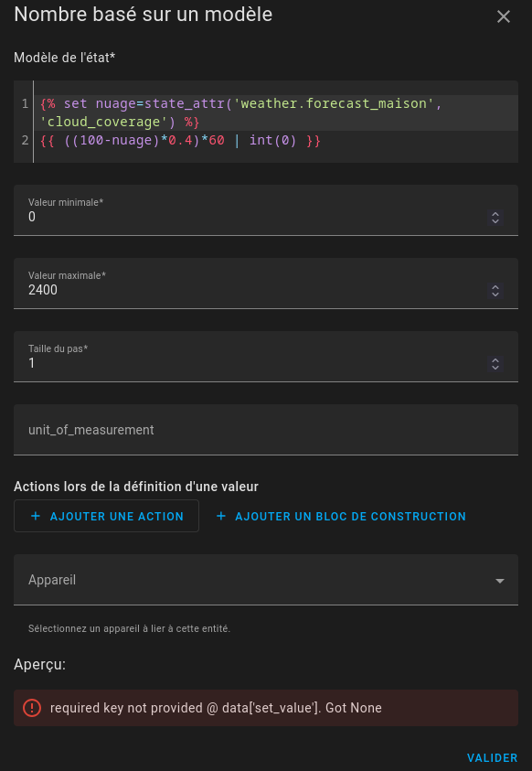The image size is (532, 771).
Task: Focus the Valeur maximale field showing 2400
Action: tap(255, 284)
